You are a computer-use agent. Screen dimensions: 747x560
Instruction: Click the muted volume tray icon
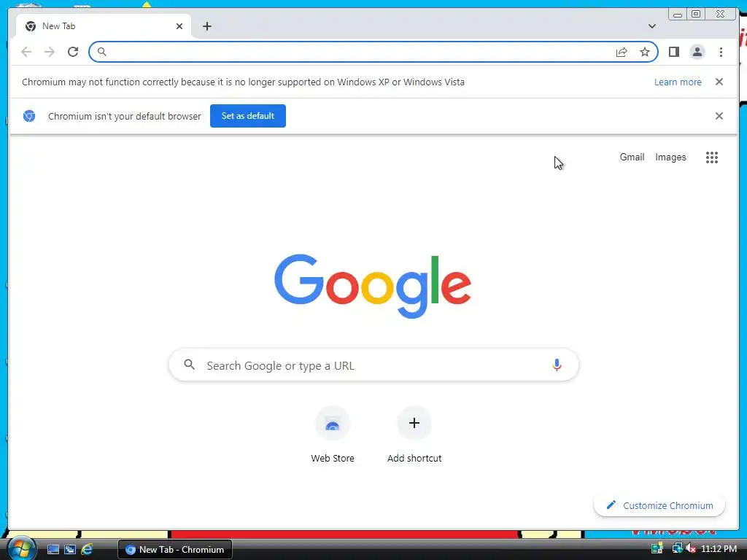point(691,548)
